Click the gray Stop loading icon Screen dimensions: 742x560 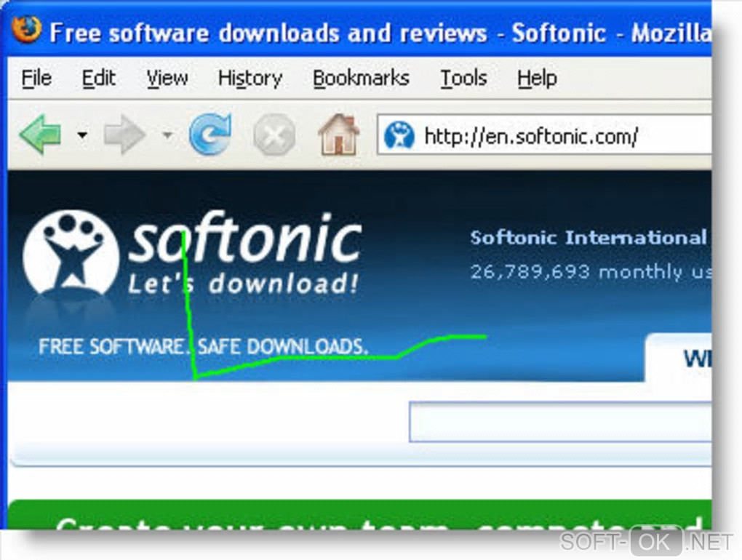274,135
